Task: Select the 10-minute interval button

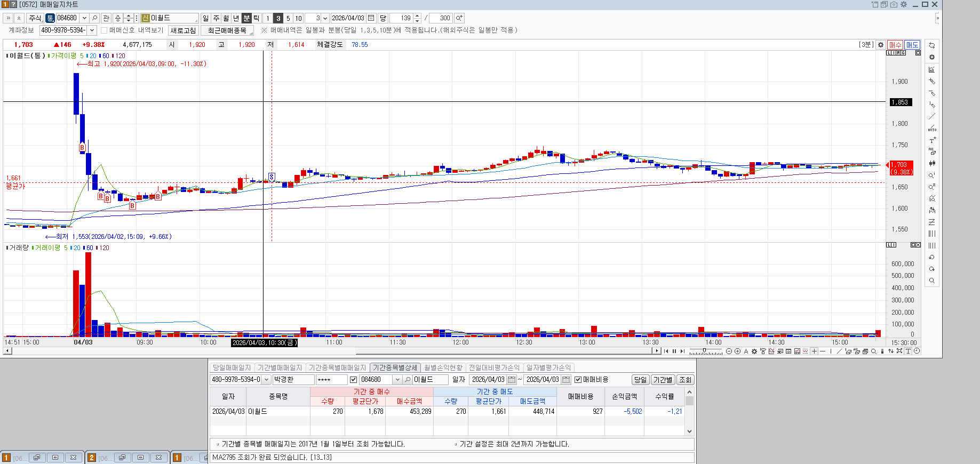Action: (298, 18)
